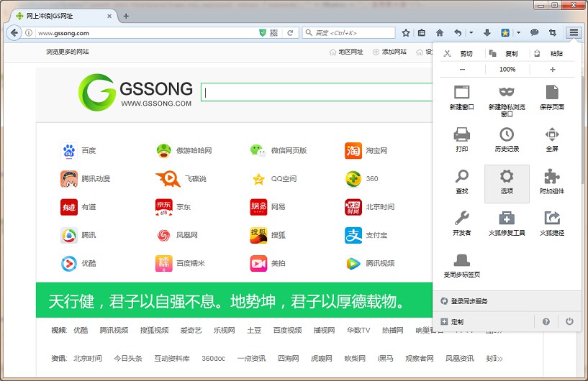Bookmark this page with star icon
This screenshot has width=588, height=381.
405,33
